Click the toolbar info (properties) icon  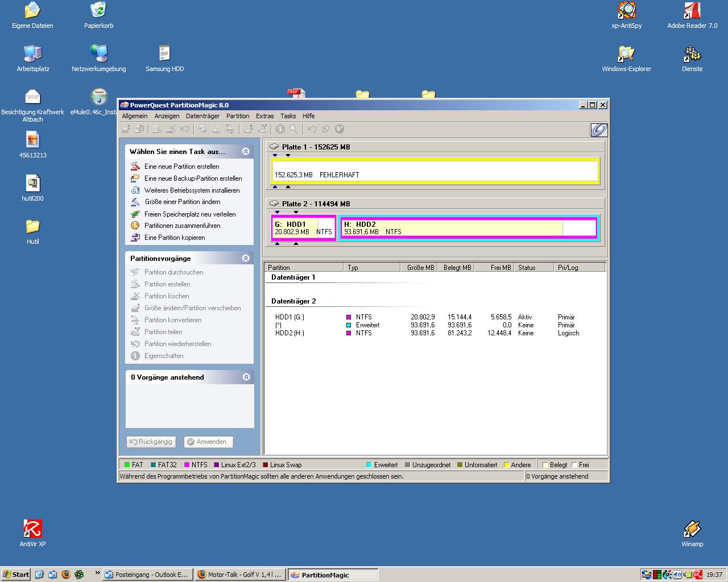coord(280,129)
